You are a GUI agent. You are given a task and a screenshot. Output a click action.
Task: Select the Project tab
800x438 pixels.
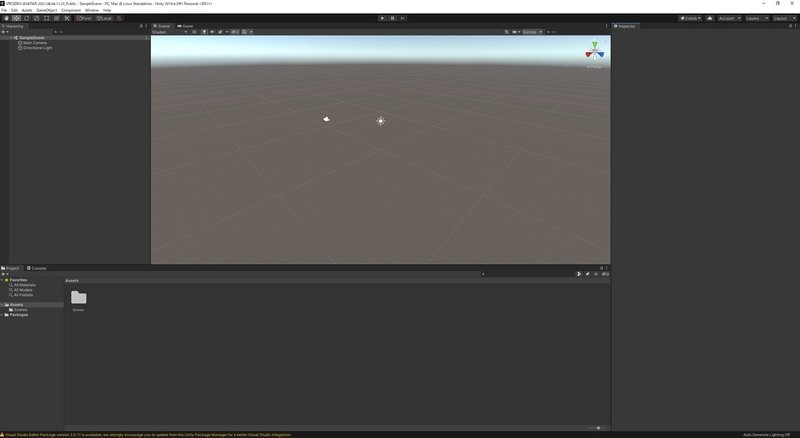tap(10, 268)
